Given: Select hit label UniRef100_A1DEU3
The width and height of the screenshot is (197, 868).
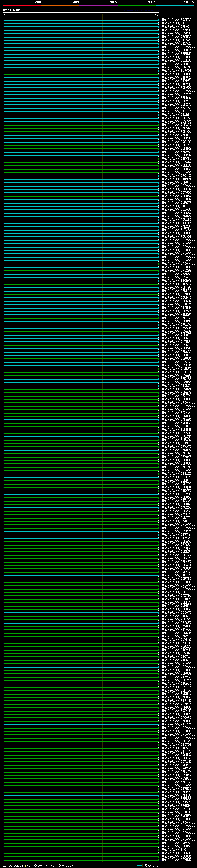Looking at the screenshot, I should (176, 165).
